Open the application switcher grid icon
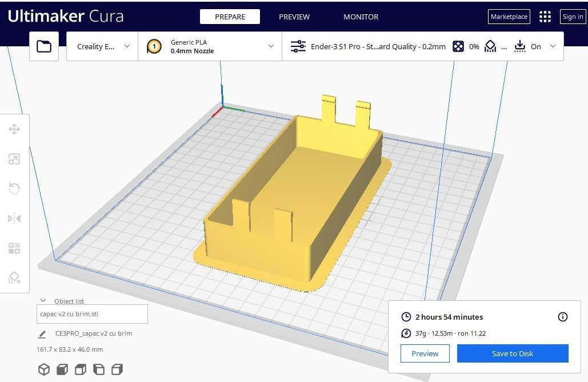 [x=545, y=17]
